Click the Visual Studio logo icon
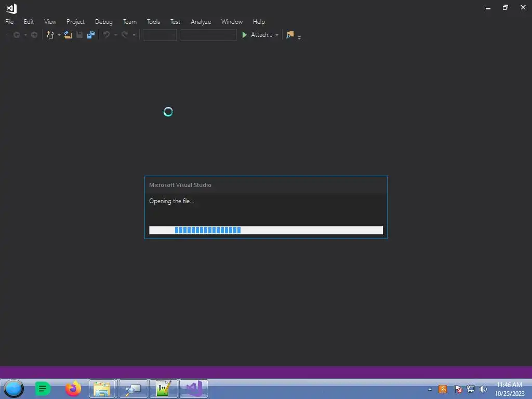The image size is (532, 399). pyautogui.click(x=11, y=8)
